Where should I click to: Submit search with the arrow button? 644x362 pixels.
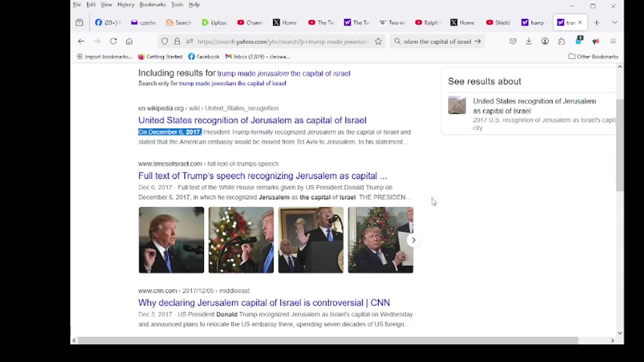(x=477, y=41)
